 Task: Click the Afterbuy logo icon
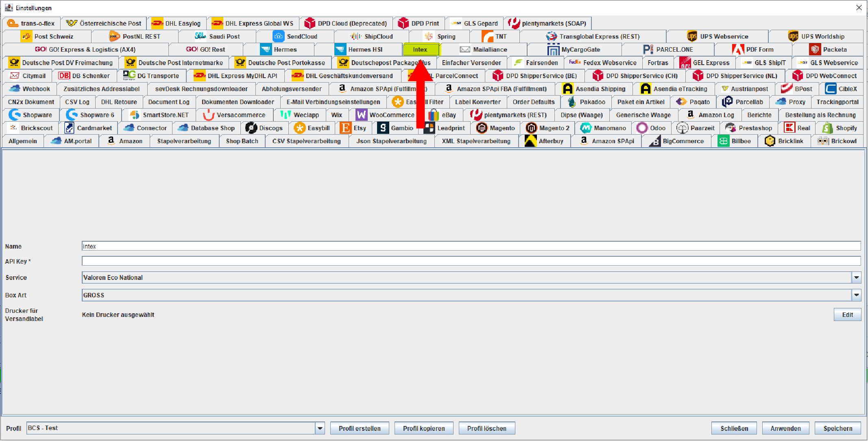pos(530,141)
